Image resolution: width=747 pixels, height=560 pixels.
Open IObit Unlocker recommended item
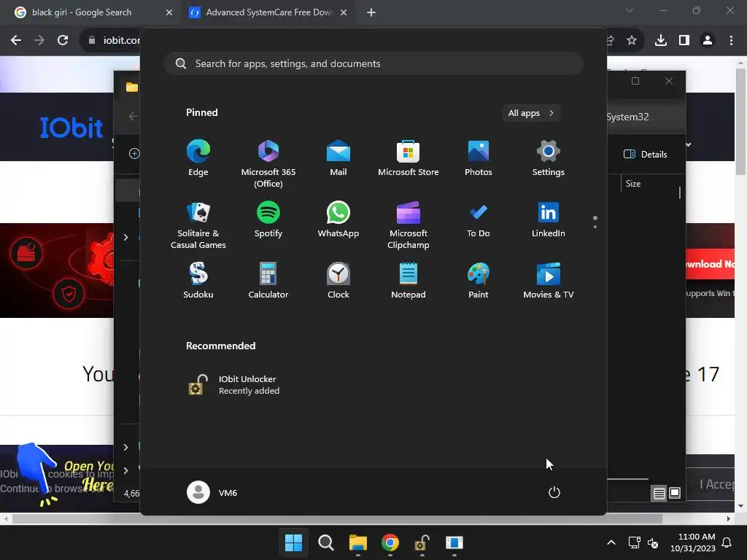click(x=233, y=385)
